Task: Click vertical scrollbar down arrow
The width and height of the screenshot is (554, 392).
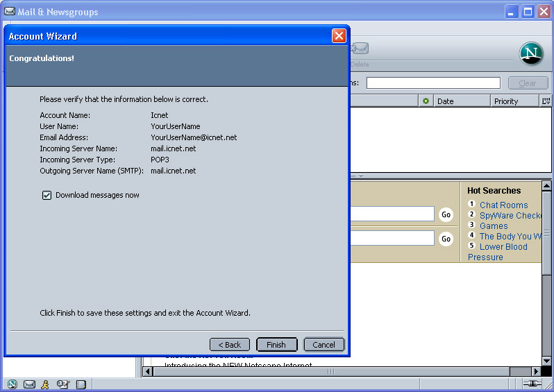Action: click(546, 361)
